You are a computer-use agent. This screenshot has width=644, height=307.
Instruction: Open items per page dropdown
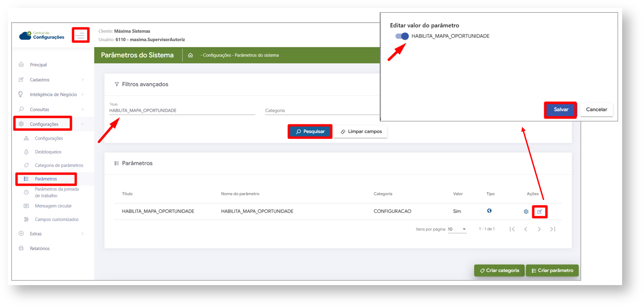(457, 229)
